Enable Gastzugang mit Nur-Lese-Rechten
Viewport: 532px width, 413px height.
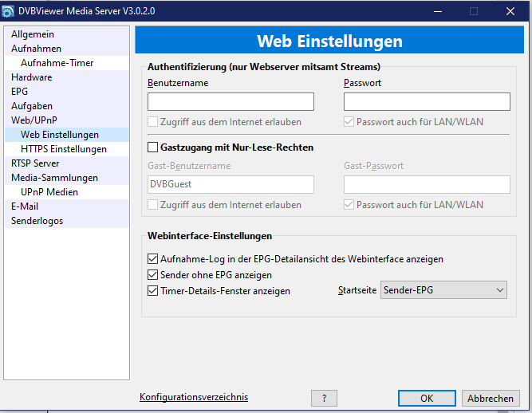[x=152, y=147]
